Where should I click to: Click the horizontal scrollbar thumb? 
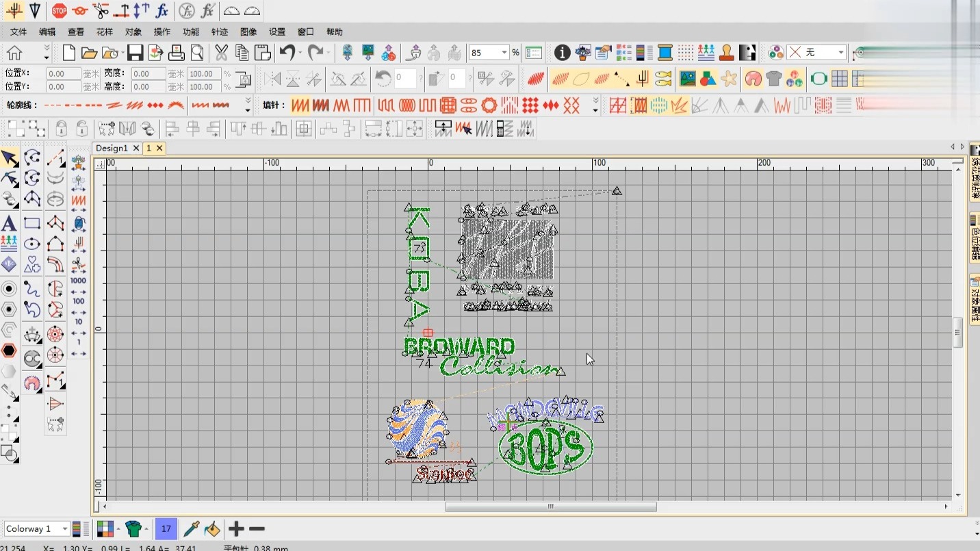[x=551, y=507]
